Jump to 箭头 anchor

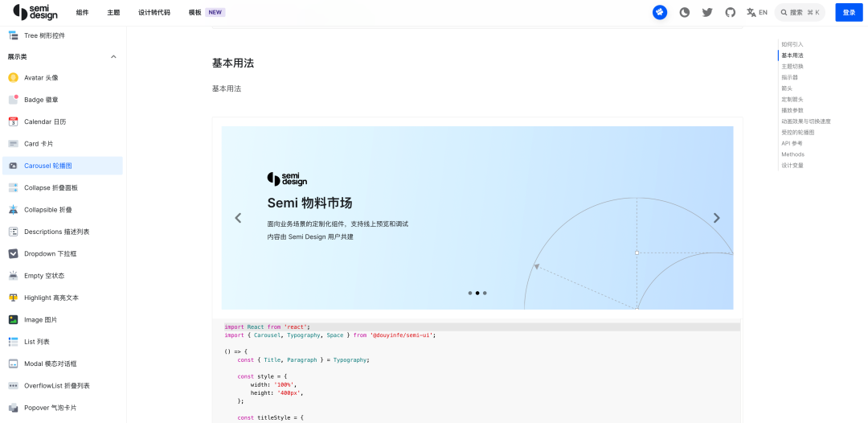point(787,88)
